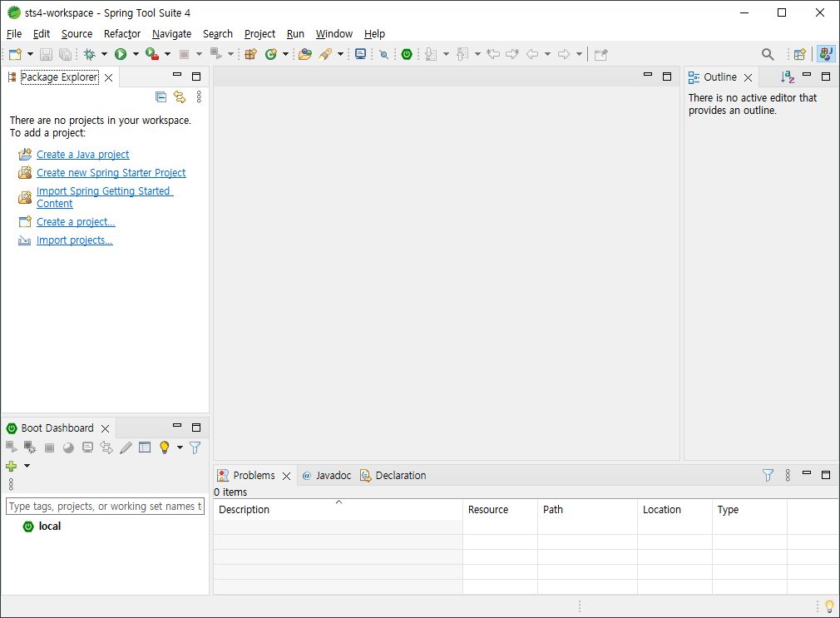Screen dimensions: 840x618
Task: Open the File menu
Action: [x=14, y=34]
